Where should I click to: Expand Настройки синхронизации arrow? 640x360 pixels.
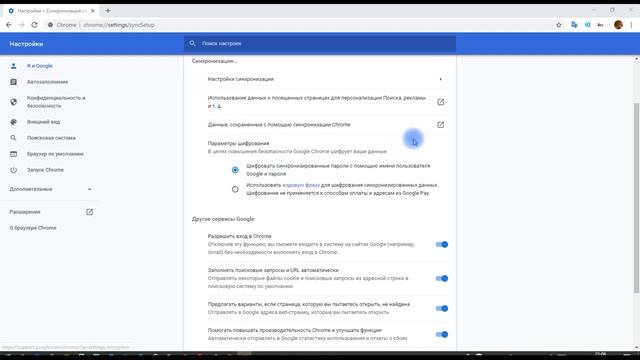440,79
